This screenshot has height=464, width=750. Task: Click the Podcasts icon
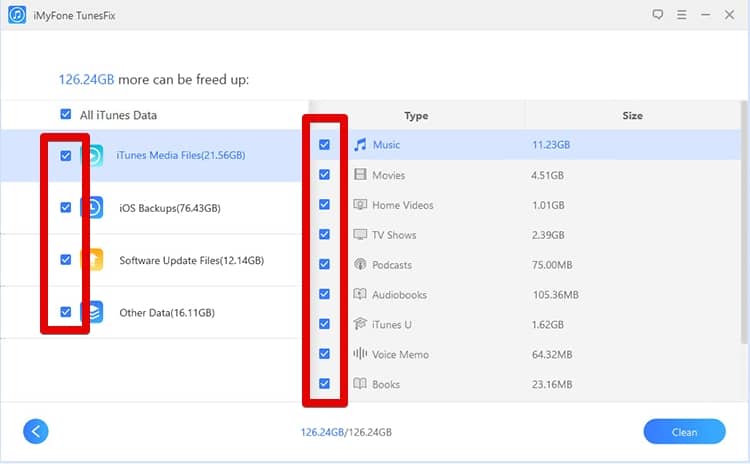pos(360,264)
